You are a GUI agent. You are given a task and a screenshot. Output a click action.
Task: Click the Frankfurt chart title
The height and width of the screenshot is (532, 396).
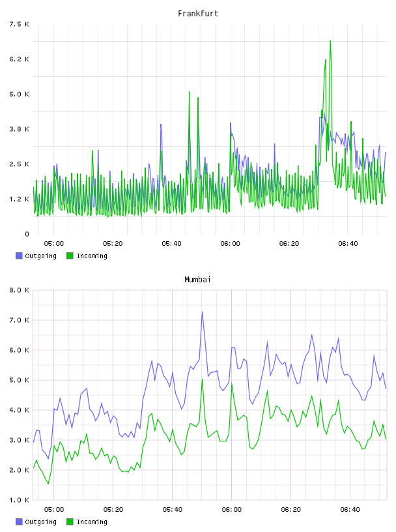[198, 14]
